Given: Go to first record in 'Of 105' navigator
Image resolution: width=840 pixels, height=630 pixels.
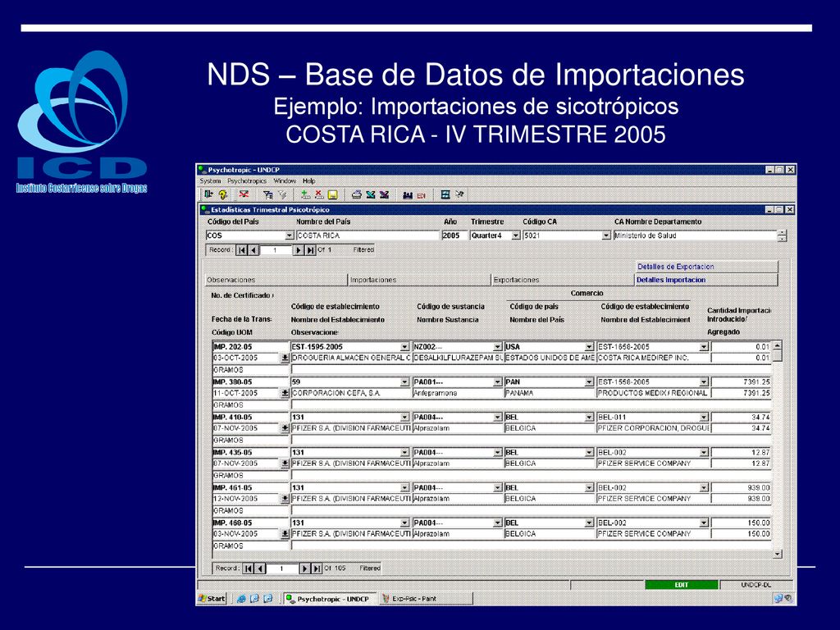Looking at the screenshot, I should point(248,568).
